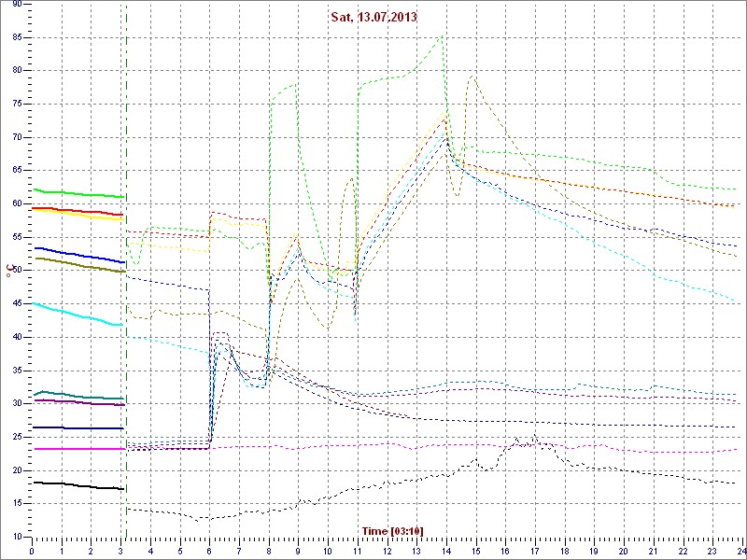Click the solid black line segment
This screenshot has height=560, width=747.
(79, 485)
